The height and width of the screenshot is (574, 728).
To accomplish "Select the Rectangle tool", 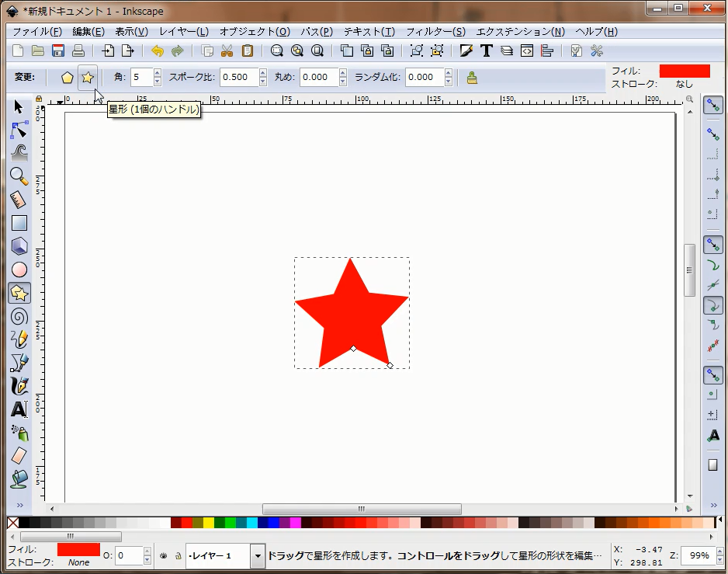I will pos(19,223).
